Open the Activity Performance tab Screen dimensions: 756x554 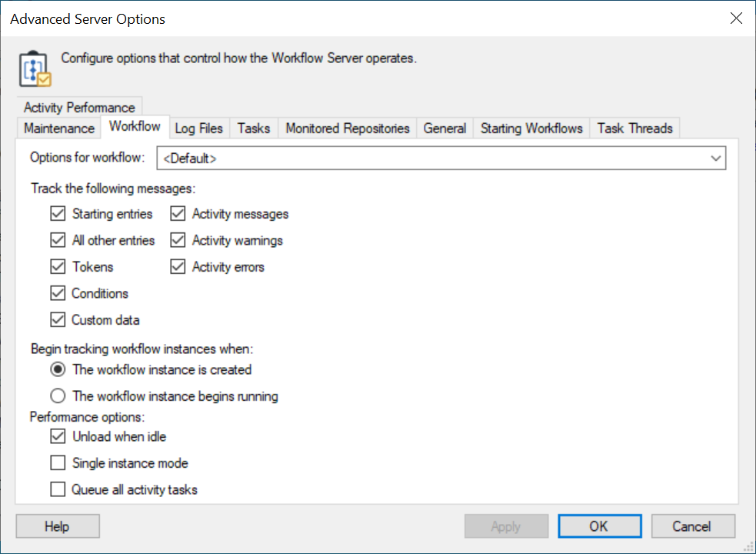tap(79, 108)
